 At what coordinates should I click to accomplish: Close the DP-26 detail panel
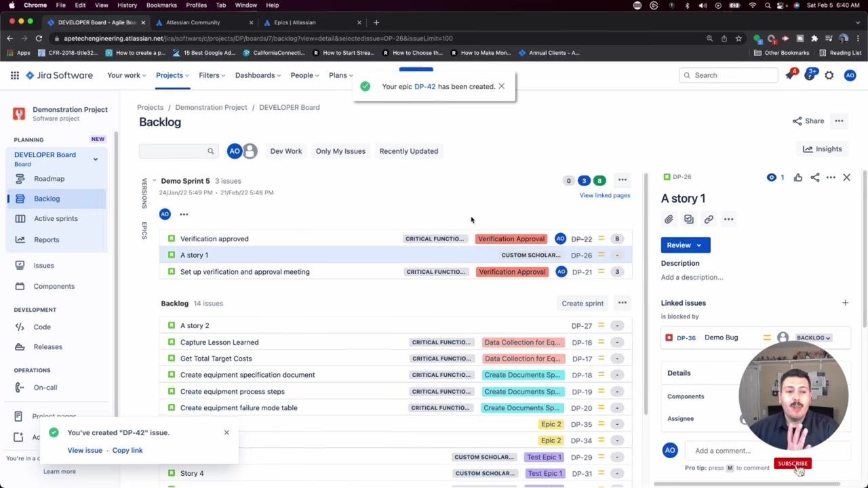(846, 178)
